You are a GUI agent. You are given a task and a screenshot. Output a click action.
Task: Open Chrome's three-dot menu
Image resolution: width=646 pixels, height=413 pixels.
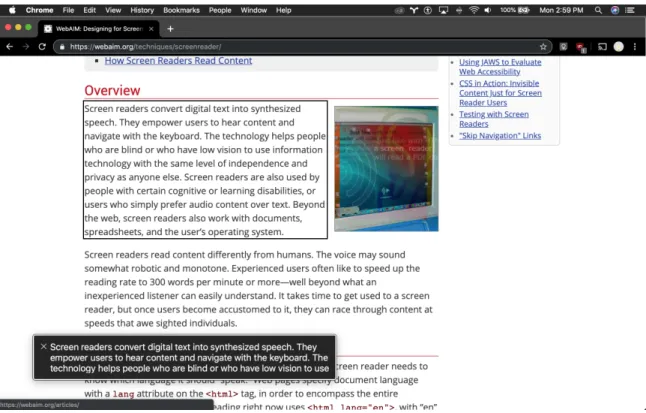[x=635, y=47]
